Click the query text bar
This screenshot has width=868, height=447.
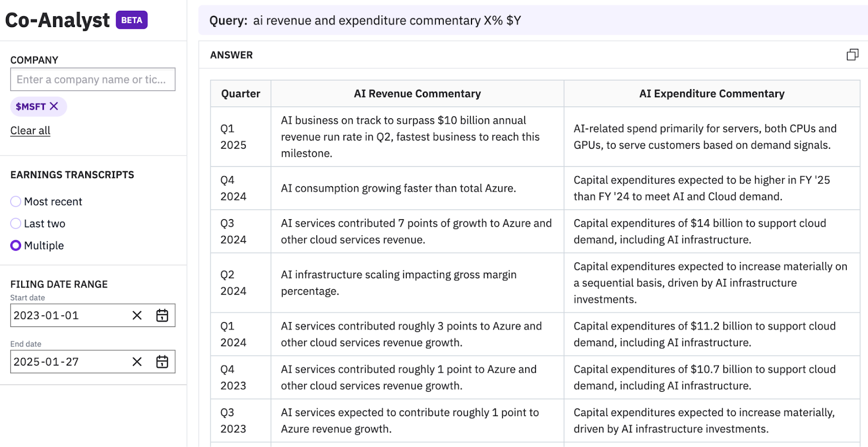pos(532,21)
